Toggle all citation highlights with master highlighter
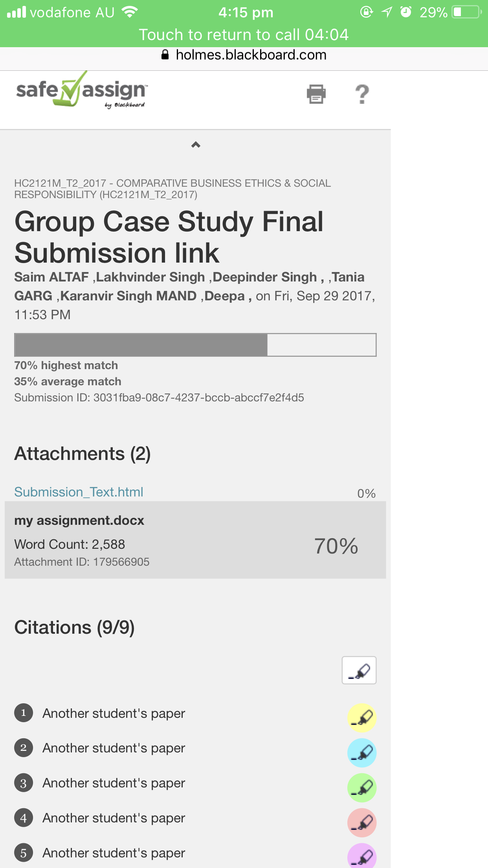The width and height of the screenshot is (488, 868). [x=359, y=670]
